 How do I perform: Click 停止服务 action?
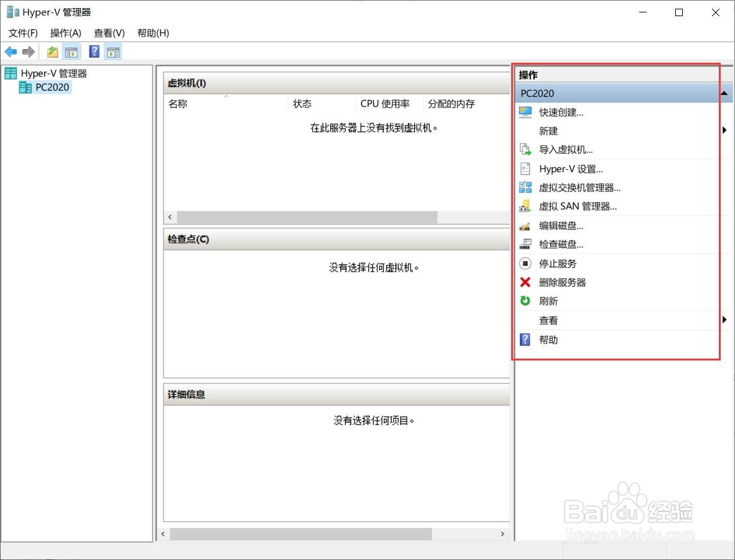[x=558, y=264]
